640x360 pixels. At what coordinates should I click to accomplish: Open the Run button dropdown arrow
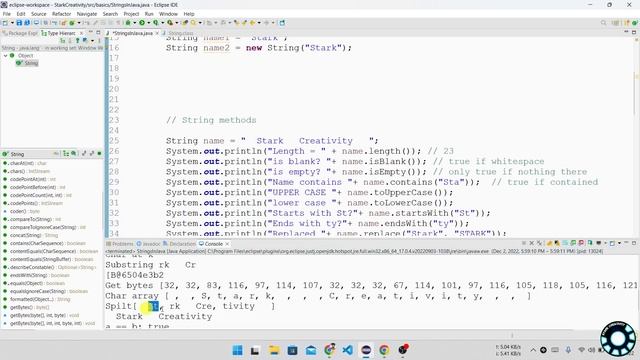[x=148, y=23]
